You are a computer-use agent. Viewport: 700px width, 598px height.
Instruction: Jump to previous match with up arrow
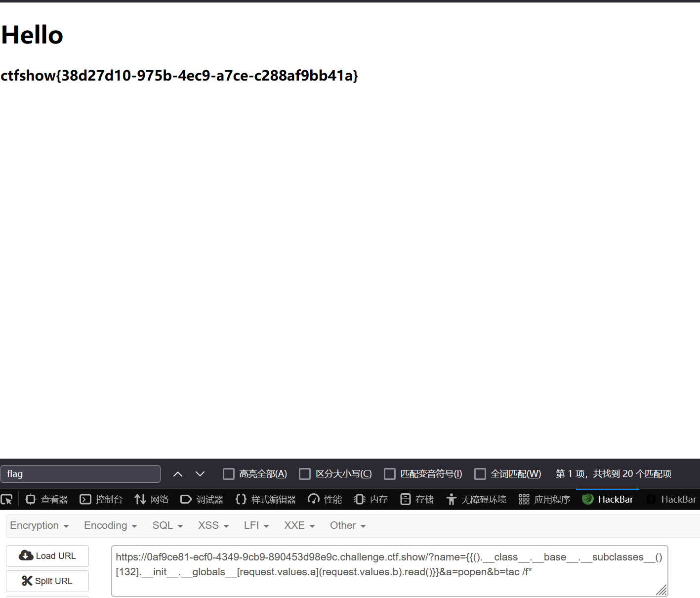pos(178,474)
